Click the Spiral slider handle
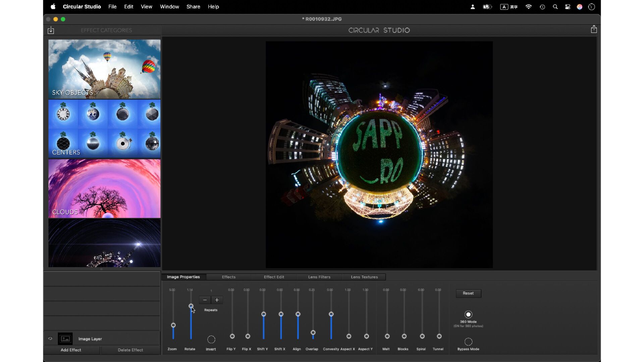 pyautogui.click(x=422, y=336)
